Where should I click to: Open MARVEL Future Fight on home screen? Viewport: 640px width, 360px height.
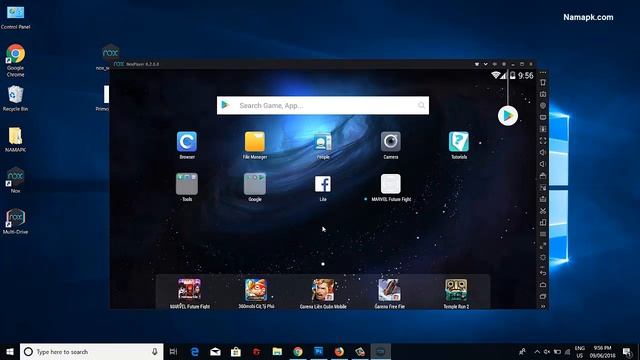click(391, 184)
